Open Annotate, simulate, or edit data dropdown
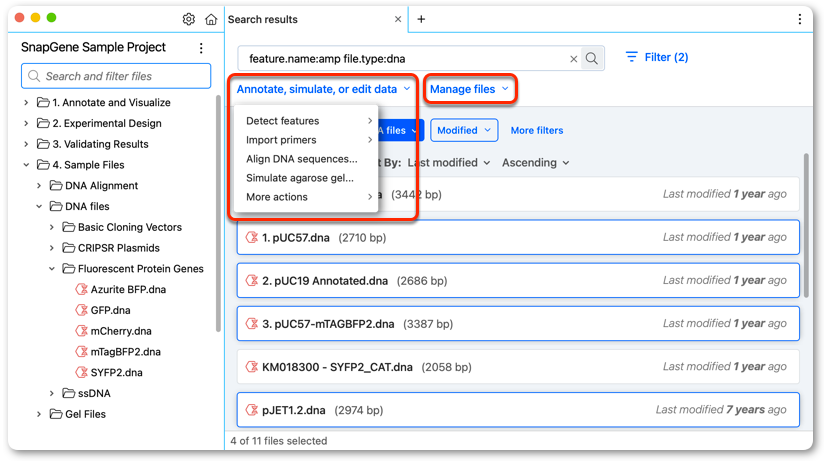The image size is (825, 461). click(323, 89)
